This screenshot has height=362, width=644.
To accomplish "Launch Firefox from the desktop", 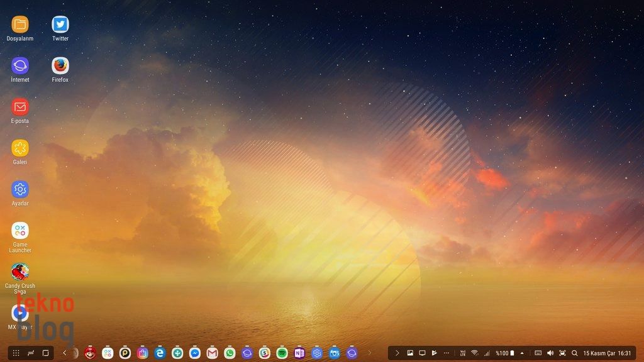I will click(x=60, y=66).
